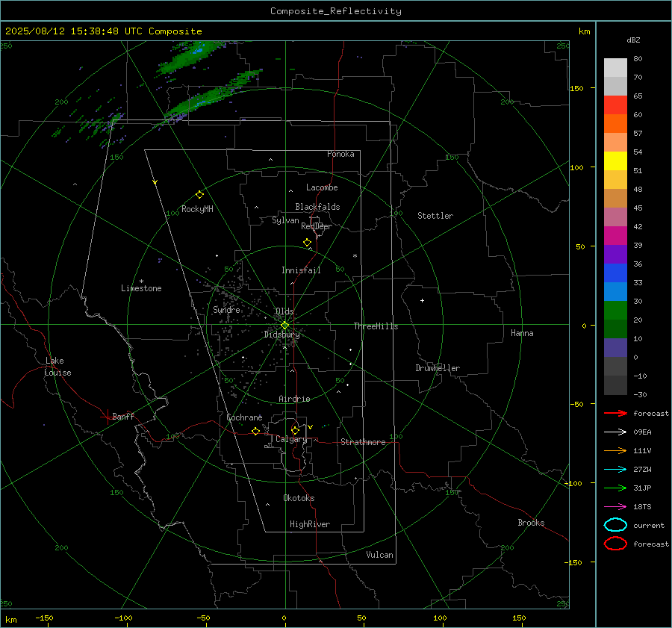Select the red 65-60 dBZ swatch

(615, 105)
